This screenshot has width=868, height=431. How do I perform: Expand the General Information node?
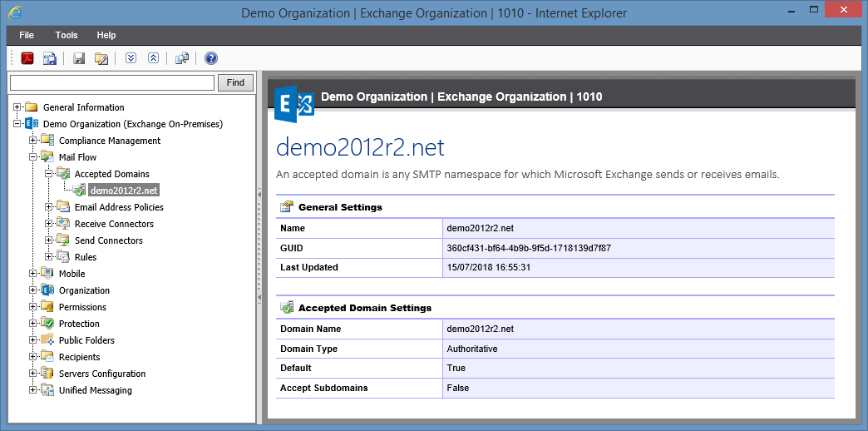17,107
